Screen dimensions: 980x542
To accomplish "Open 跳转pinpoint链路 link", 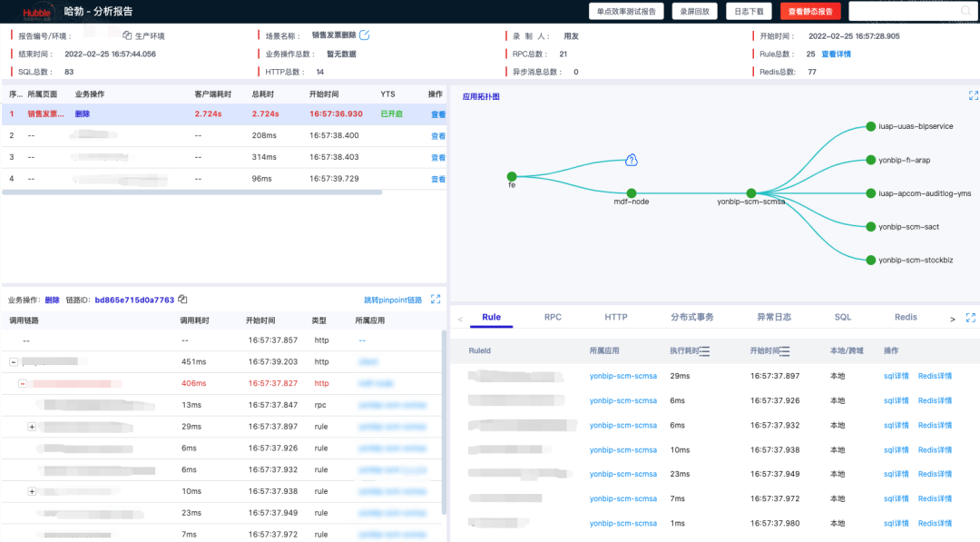I will click(x=393, y=301).
